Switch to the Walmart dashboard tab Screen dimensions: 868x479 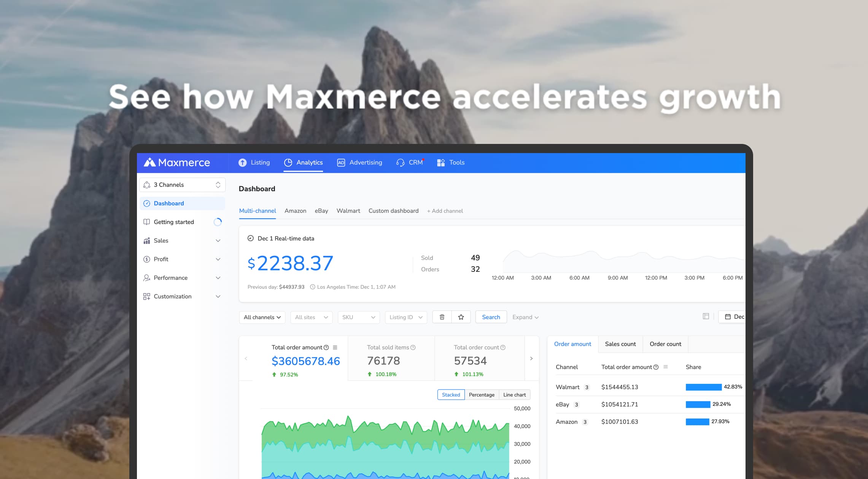tap(348, 211)
